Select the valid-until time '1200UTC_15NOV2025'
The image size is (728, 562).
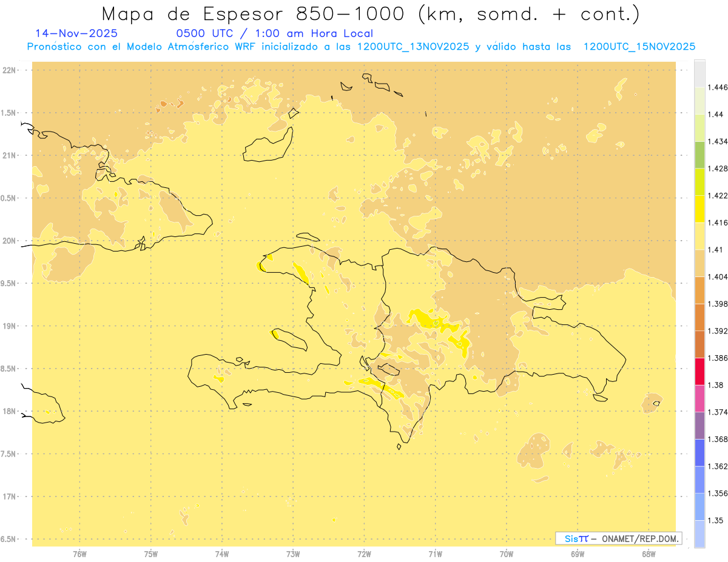coord(639,47)
